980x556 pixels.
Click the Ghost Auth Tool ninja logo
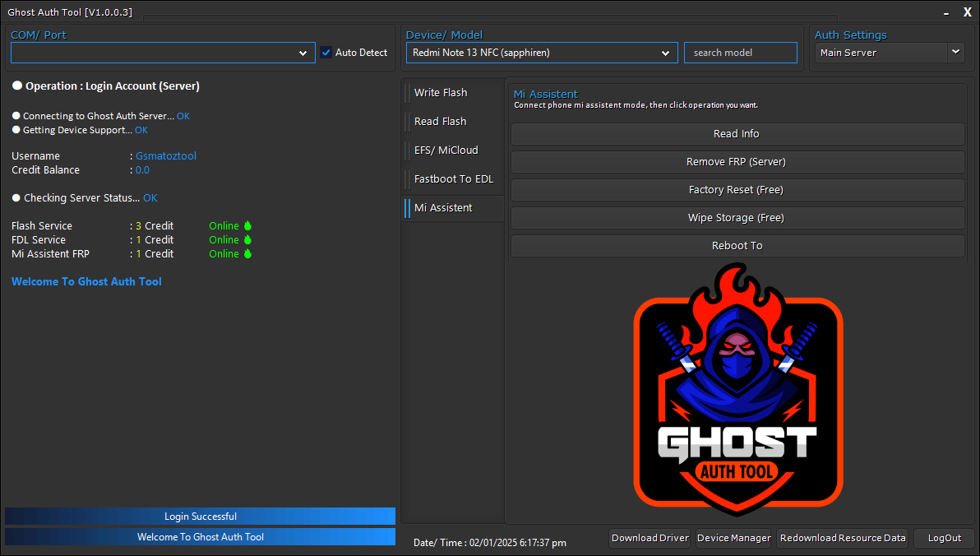(737, 387)
